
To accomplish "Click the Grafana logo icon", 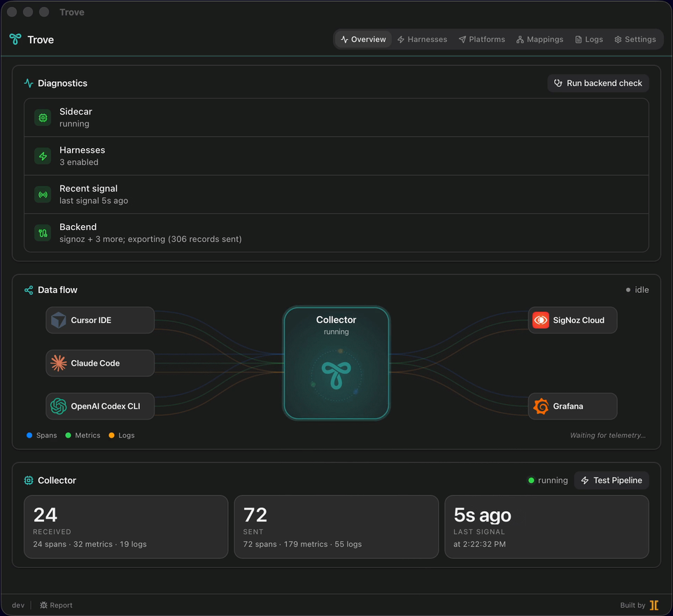I will pos(541,406).
